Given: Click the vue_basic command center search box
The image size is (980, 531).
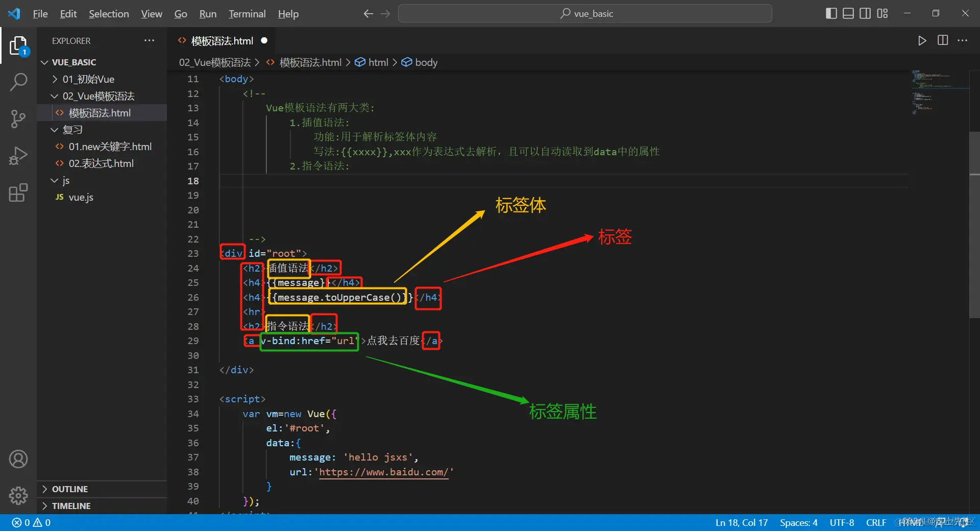Looking at the screenshot, I should (x=585, y=14).
